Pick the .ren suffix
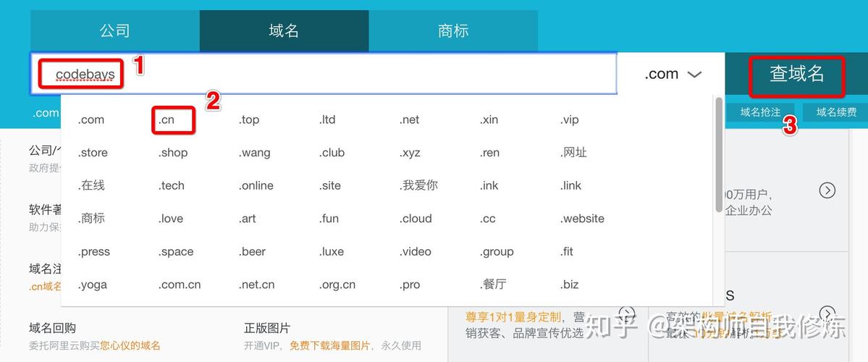 click(489, 153)
